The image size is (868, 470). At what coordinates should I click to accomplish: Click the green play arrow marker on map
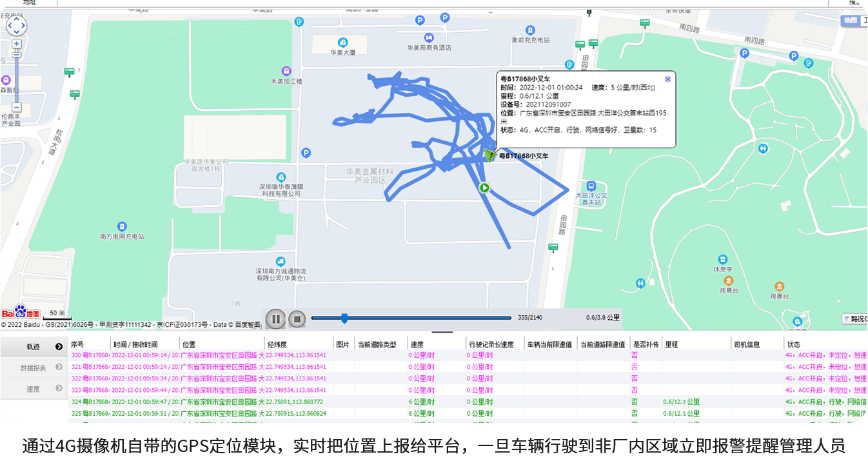[485, 188]
